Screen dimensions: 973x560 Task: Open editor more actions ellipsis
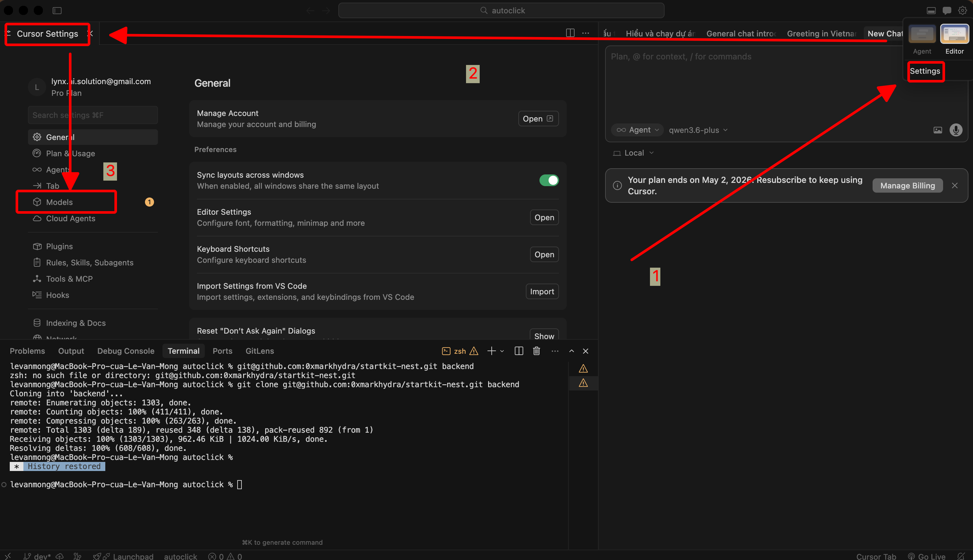586,33
